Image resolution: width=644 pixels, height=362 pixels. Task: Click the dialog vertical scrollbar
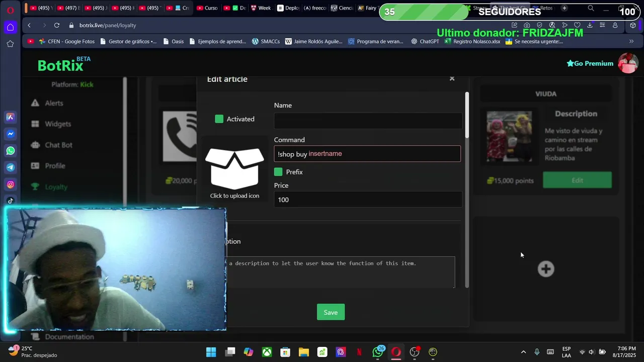[x=467, y=115]
